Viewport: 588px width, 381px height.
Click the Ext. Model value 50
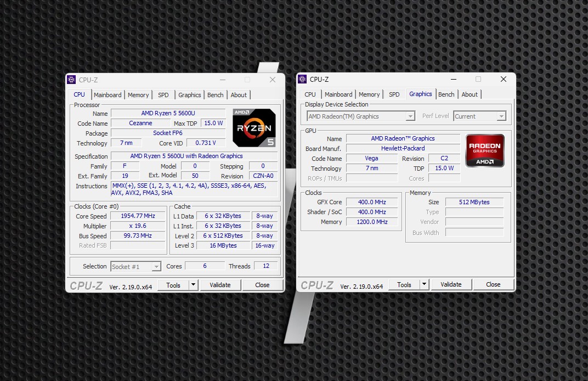[x=195, y=176]
